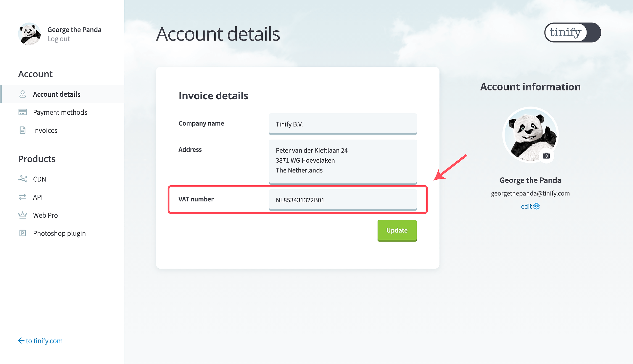The width and height of the screenshot is (633, 364).
Task: Open Invoices in the sidebar
Action: point(45,130)
